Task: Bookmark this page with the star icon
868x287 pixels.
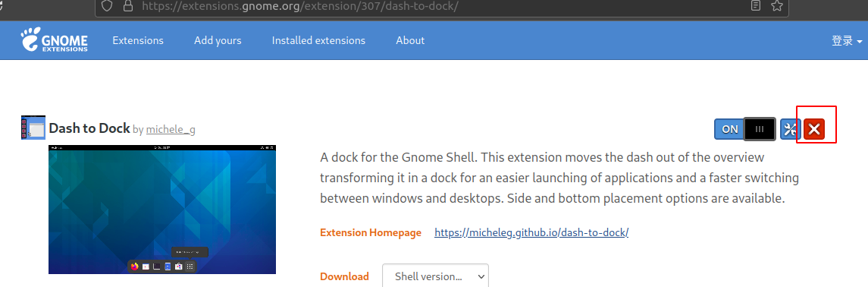Action: pos(777,6)
